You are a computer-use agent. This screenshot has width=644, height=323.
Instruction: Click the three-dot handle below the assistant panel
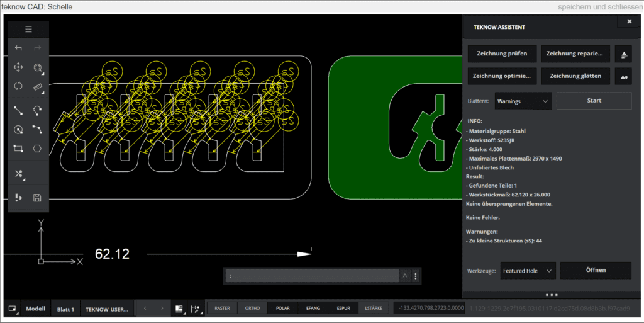point(551,295)
